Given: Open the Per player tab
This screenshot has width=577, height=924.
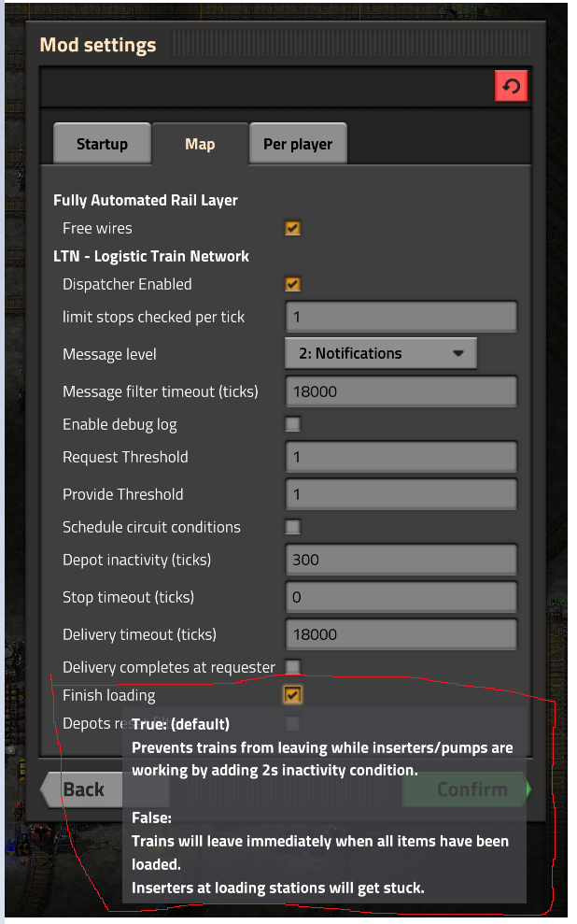Looking at the screenshot, I should click(298, 144).
